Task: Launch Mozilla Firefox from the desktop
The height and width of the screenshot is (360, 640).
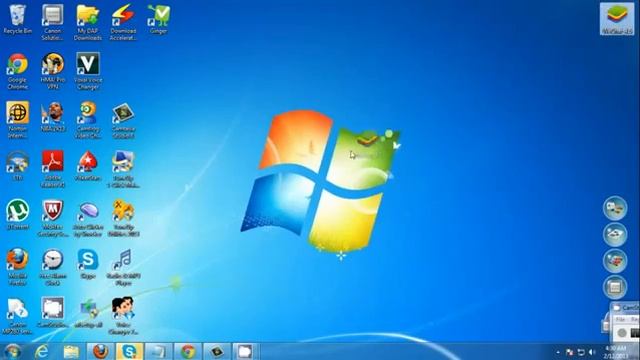Action: pyautogui.click(x=18, y=267)
